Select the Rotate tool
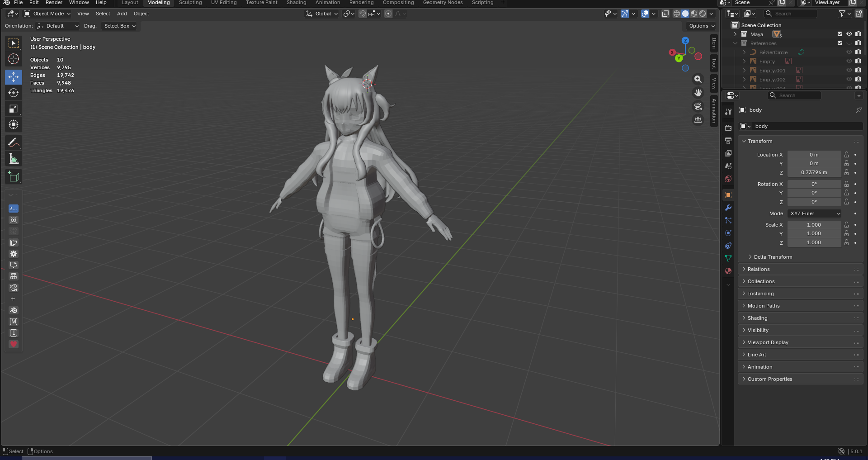 point(14,93)
